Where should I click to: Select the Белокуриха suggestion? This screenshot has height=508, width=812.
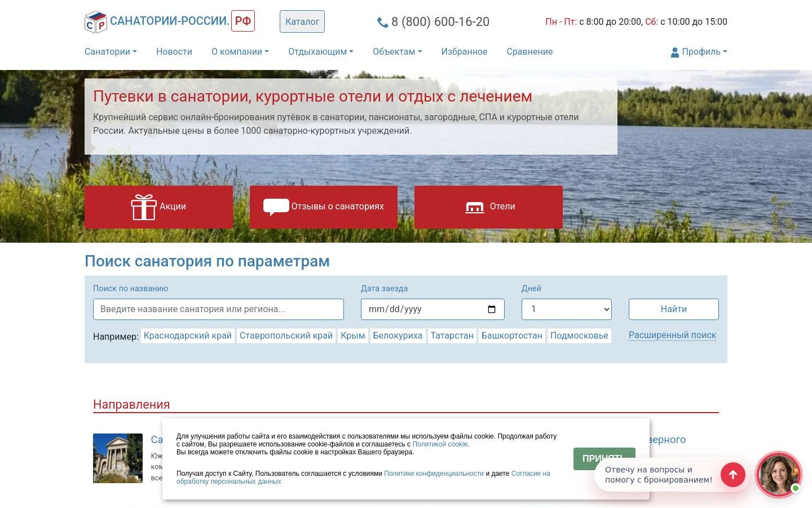pyautogui.click(x=398, y=336)
